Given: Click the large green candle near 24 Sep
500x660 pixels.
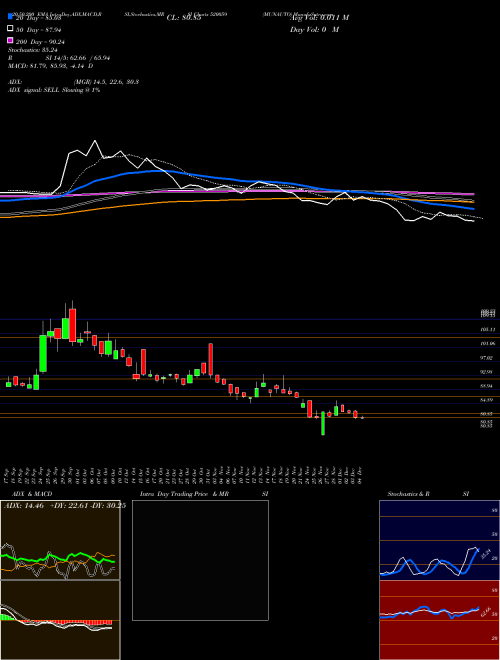Looking at the screenshot, I should (43, 353).
